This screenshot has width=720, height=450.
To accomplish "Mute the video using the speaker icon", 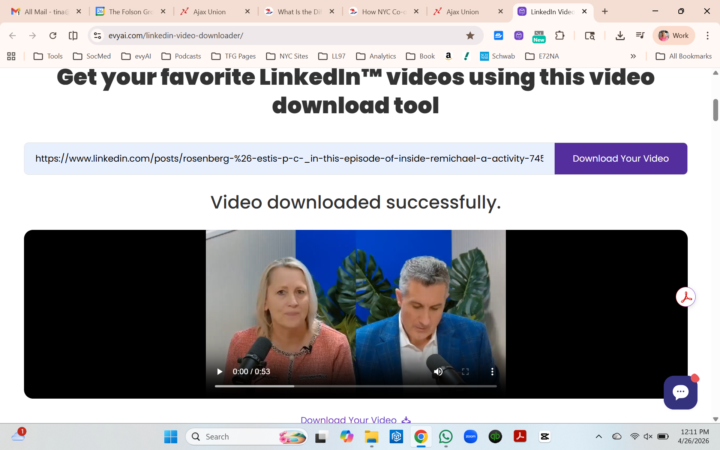I will [x=438, y=371].
